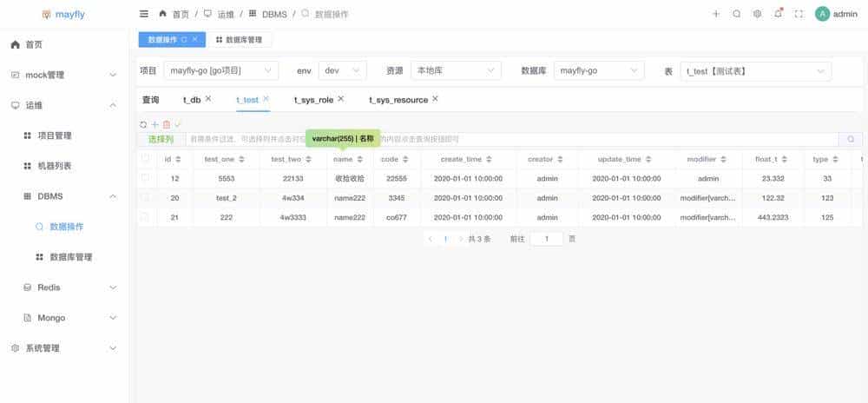Image resolution: width=868 pixels, height=403 pixels.
Task: Go to page 1 in pagination
Action: (445, 239)
